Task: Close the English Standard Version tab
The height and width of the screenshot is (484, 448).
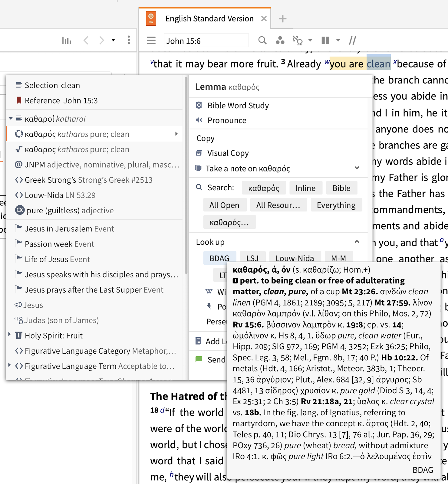Action: tap(264, 19)
